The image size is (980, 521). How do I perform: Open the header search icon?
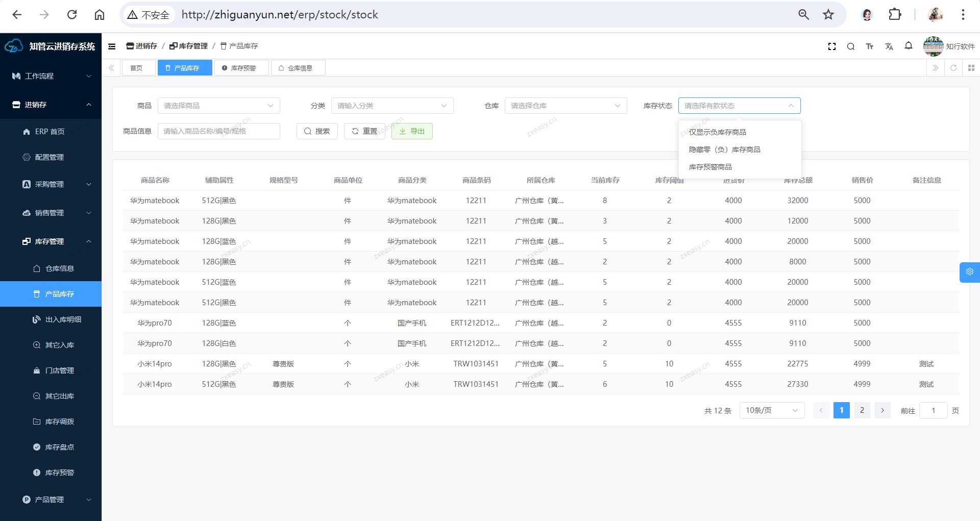click(851, 46)
